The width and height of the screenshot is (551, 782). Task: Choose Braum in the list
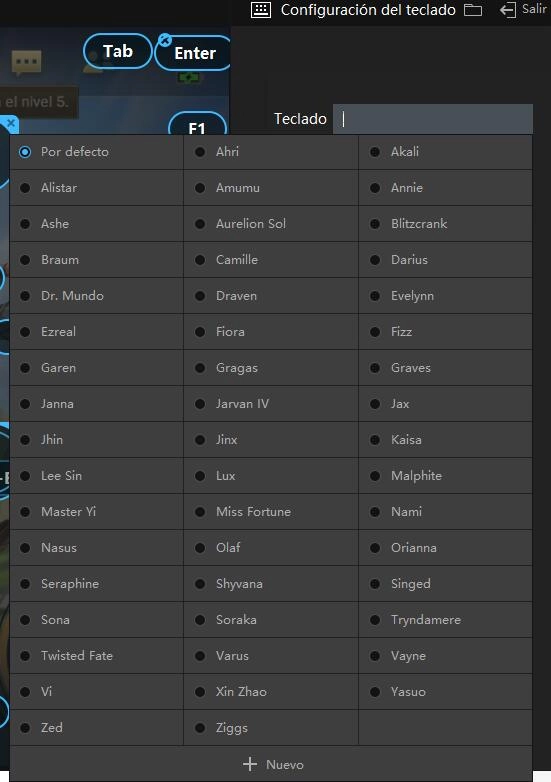tap(97, 259)
